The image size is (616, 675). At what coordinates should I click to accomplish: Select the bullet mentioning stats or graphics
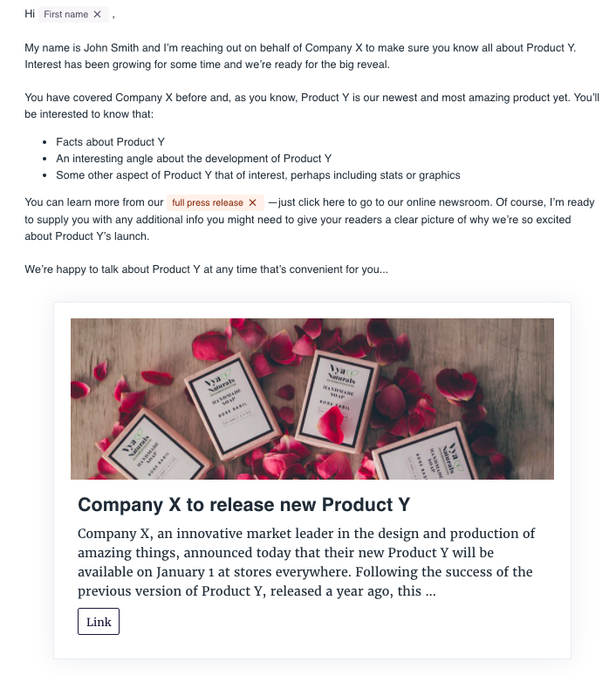coord(257,175)
